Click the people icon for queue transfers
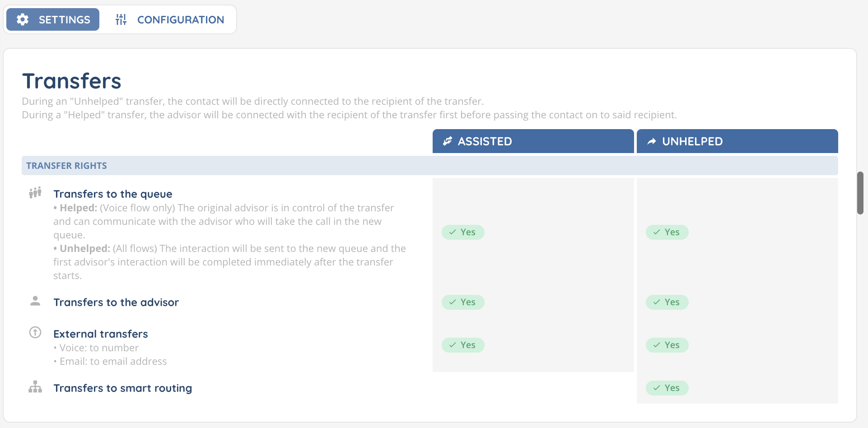The width and height of the screenshot is (868, 428). pyautogui.click(x=35, y=193)
